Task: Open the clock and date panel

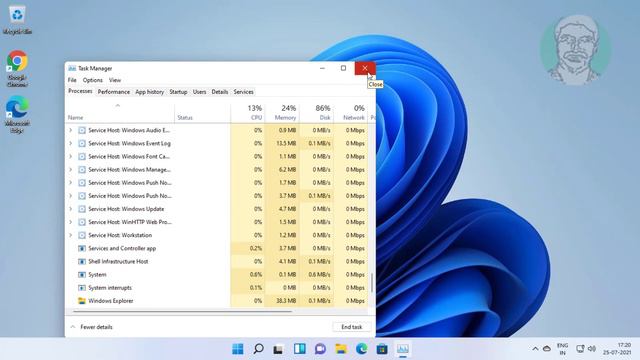Action: click(618, 349)
